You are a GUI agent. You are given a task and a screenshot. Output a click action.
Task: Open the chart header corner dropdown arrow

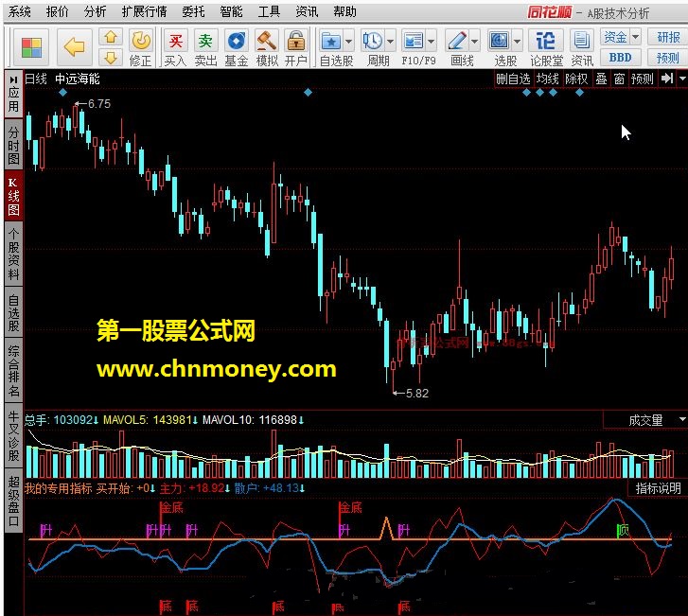pyautogui.click(x=682, y=79)
